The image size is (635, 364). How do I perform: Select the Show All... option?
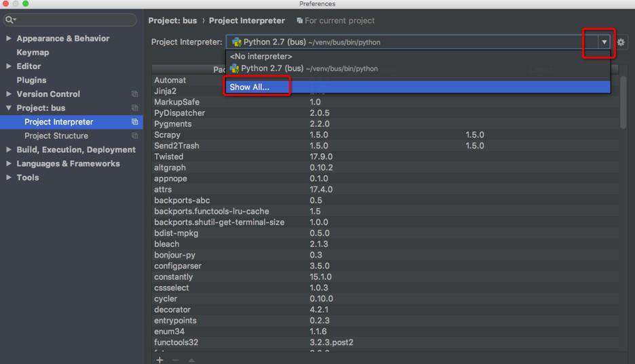tap(418, 87)
